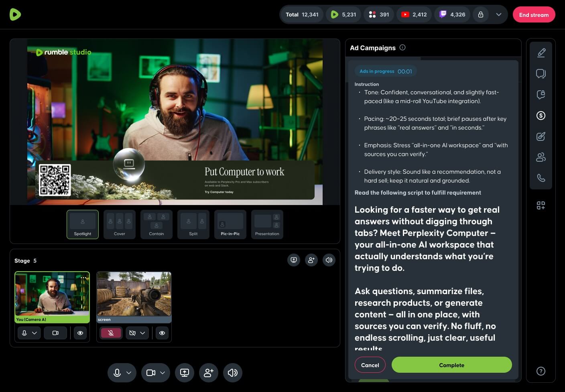Toggle Camera A visibility eye
565x392 pixels.
80,333
